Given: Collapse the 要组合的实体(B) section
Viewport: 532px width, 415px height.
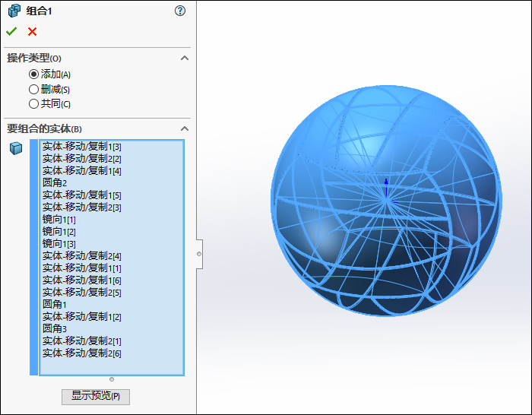Looking at the screenshot, I should click(x=185, y=128).
